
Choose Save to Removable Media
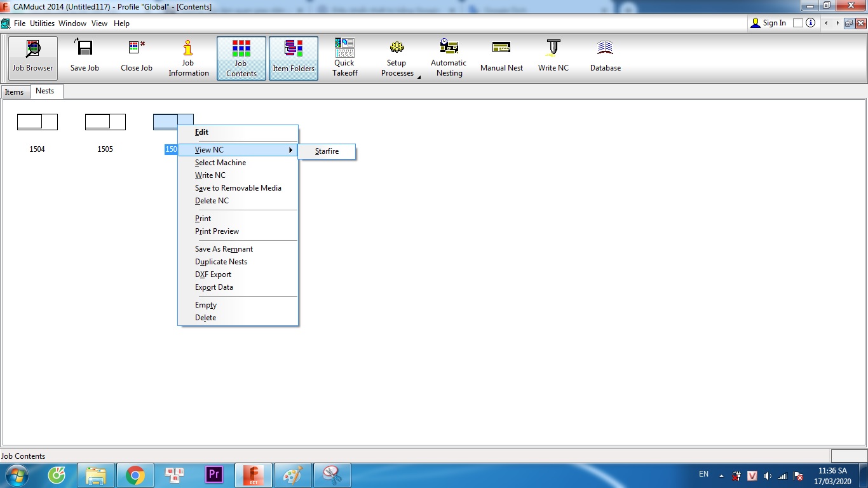coord(238,188)
